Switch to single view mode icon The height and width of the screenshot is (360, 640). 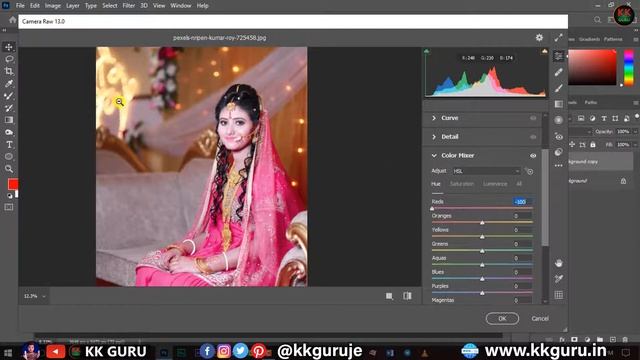coord(389,296)
